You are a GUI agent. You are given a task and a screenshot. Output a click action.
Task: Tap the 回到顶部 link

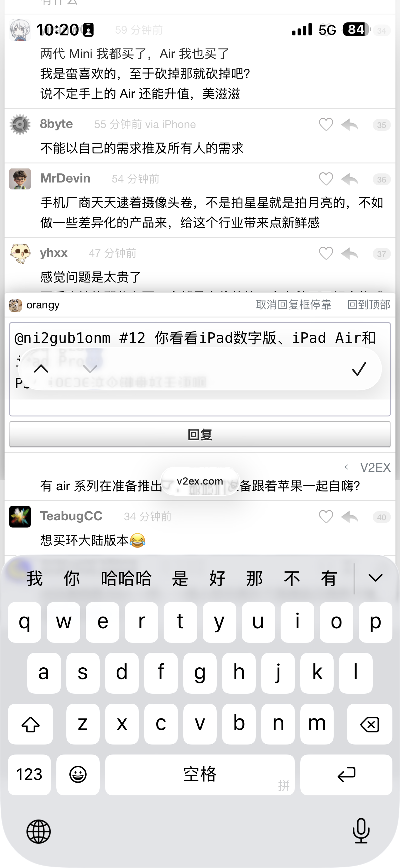tap(368, 304)
